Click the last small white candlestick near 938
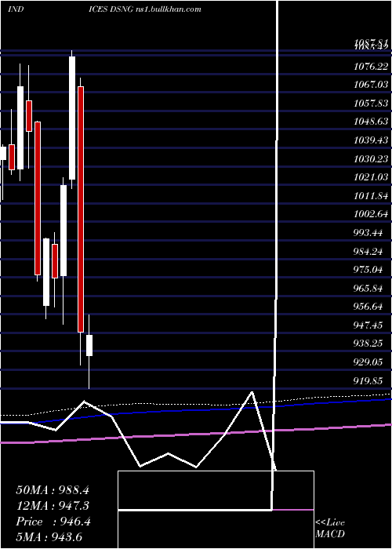The image size is (392, 549). click(x=89, y=345)
